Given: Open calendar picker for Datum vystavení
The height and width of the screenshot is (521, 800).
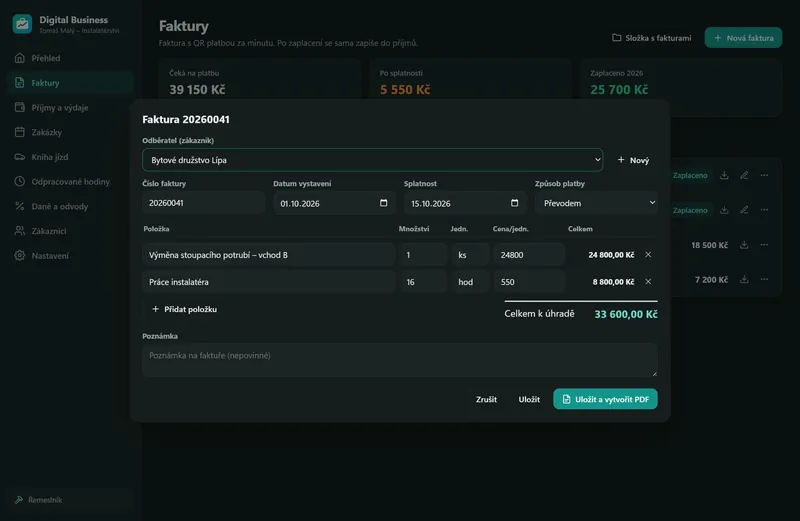Looking at the screenshot, I should click(x=384, y=203).
